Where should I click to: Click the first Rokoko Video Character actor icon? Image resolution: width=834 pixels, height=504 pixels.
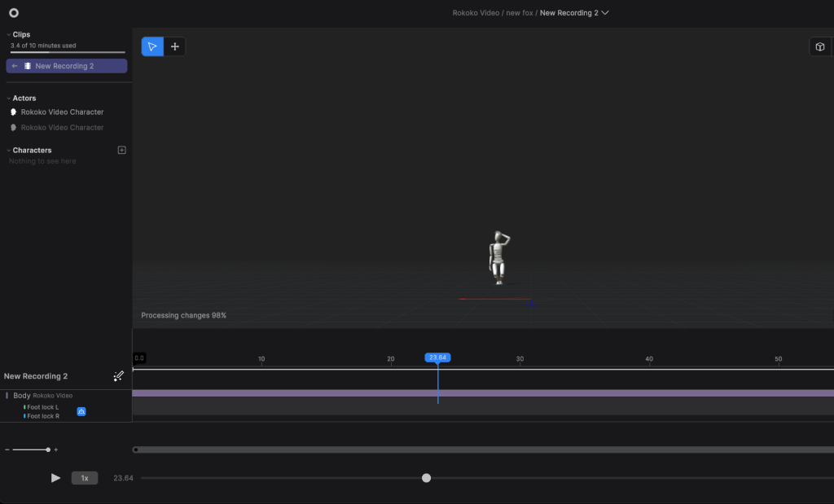click(x=14, y=112)
